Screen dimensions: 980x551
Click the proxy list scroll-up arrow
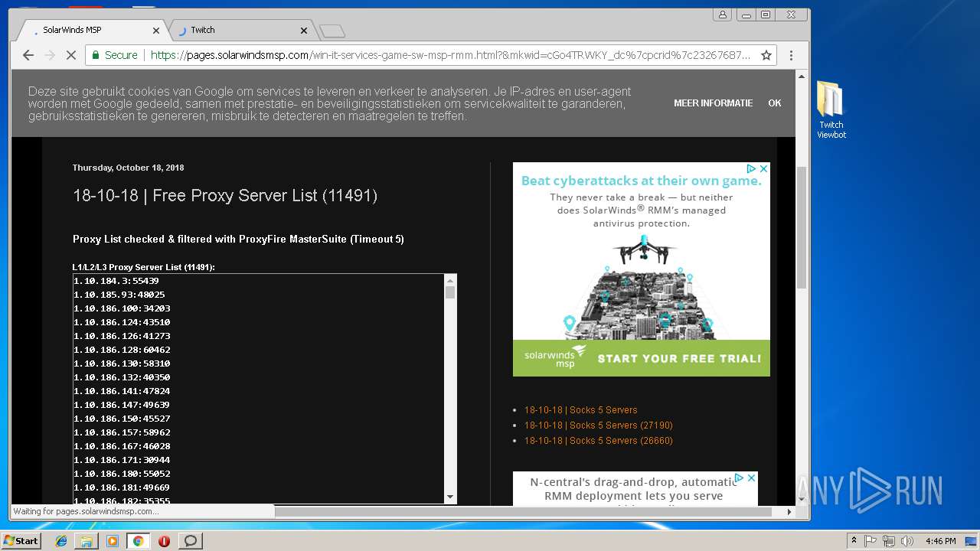point(450,280)
